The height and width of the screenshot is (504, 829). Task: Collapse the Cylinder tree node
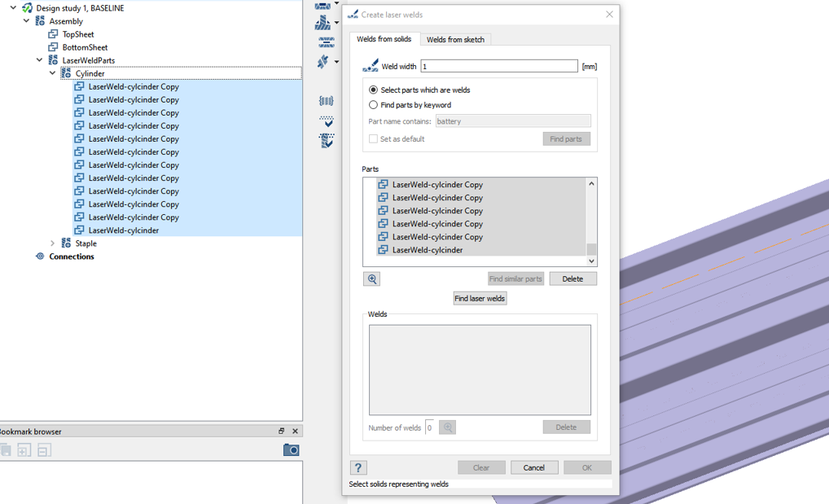click(x=53, y=73)
